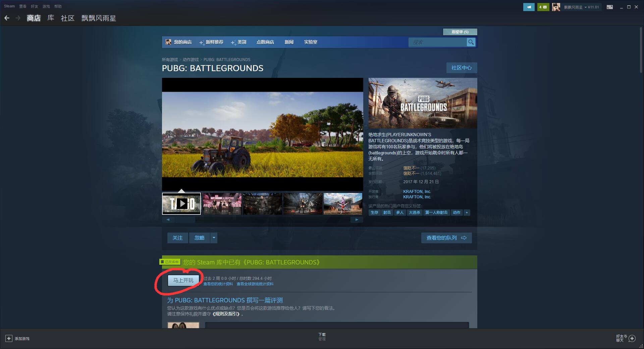Click the thumbnail strip scrollbar handle

[185, 219]
